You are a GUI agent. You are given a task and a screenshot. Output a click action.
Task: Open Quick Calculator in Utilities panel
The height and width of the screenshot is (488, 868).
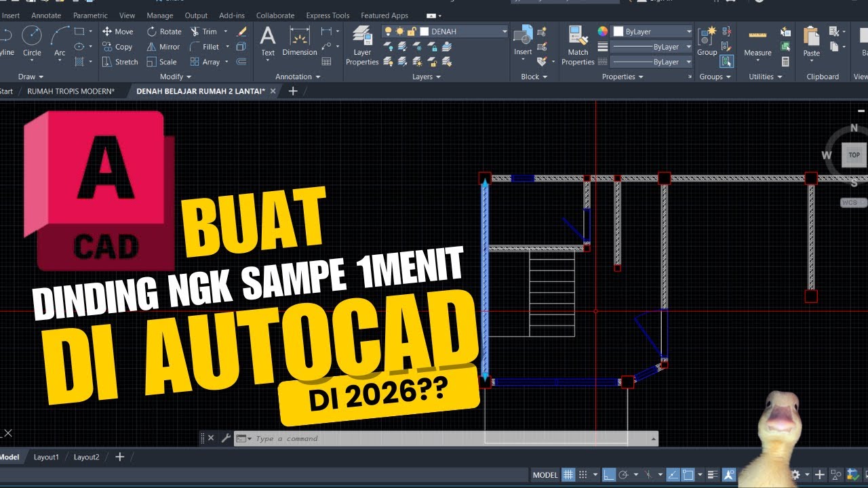point(785,62)
